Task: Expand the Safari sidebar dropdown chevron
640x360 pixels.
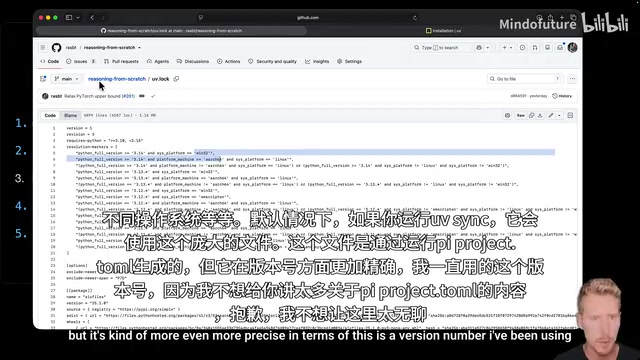Action: coord(78,18)
